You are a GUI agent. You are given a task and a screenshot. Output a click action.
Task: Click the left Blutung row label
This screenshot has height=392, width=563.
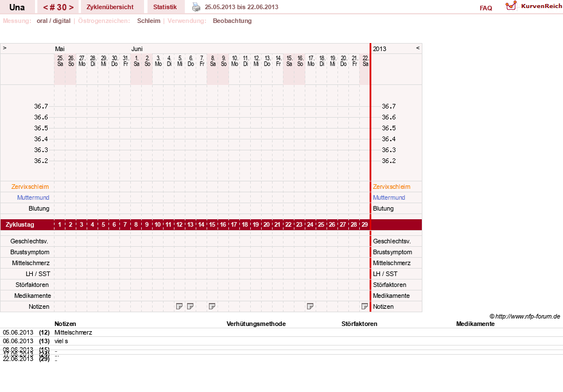click(x=39, y=208)
